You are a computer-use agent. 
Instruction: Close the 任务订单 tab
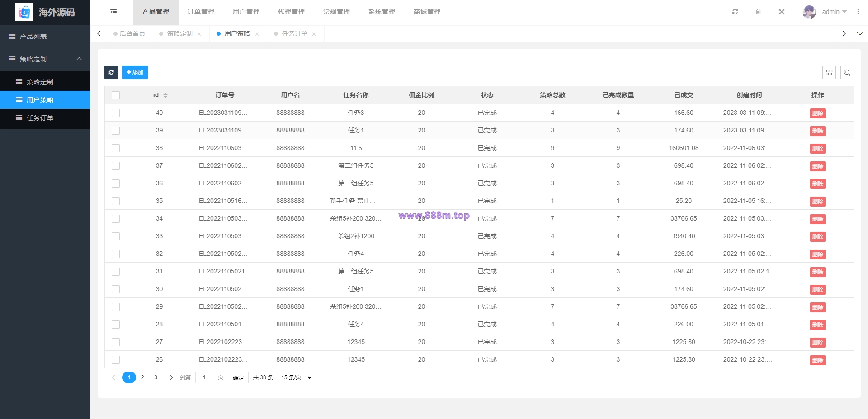click(x=314, y=34)
